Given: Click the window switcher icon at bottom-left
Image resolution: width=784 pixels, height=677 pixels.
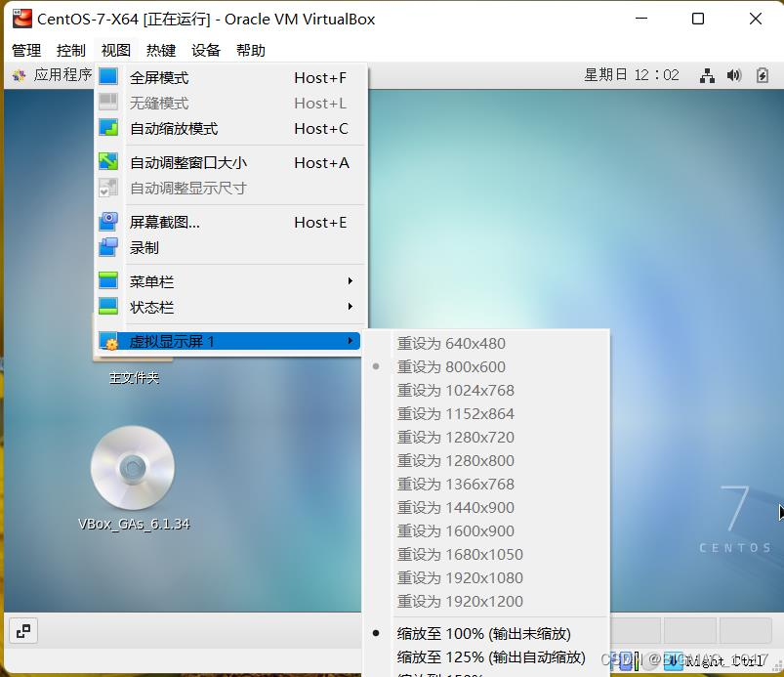Looking at the screenshot, I should point(23,631).
